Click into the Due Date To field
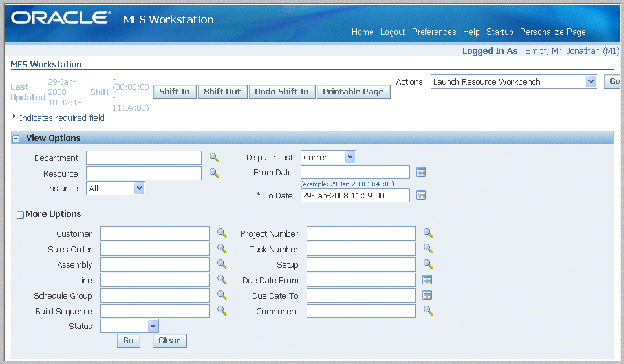 (x=361, y=295)
